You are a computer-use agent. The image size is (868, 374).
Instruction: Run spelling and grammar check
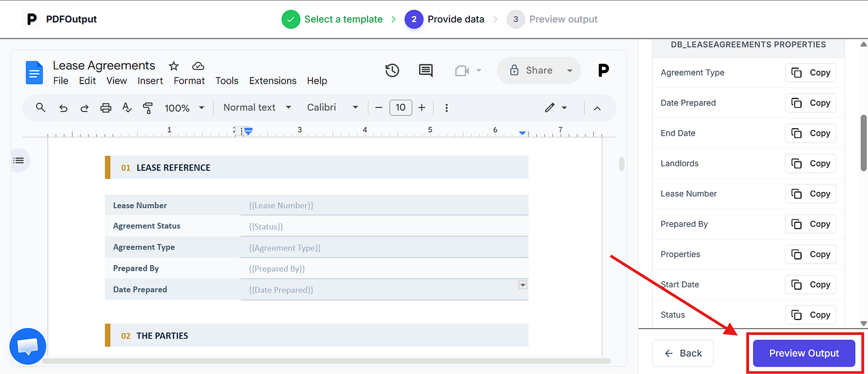pyautogui.click(x=127, y=108)
